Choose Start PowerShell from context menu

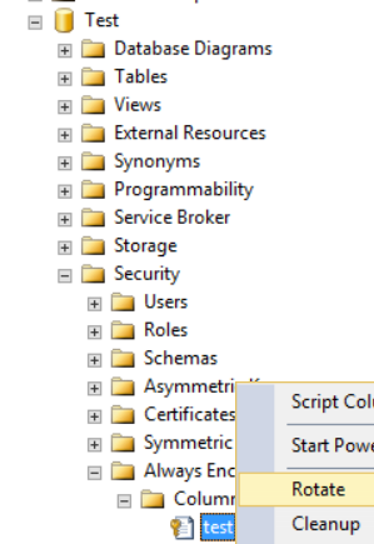(307, 445)
